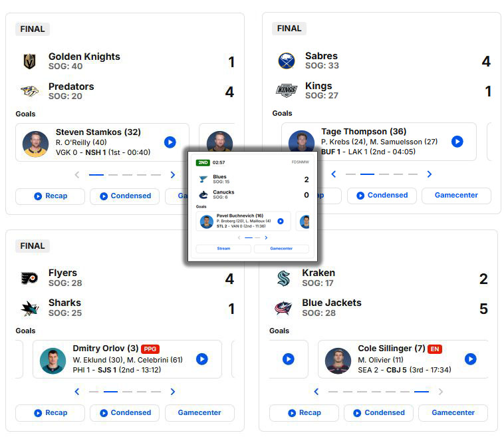Click the Flyers team logo
Screen dimensions: 504x441
(x=29, y=278)
